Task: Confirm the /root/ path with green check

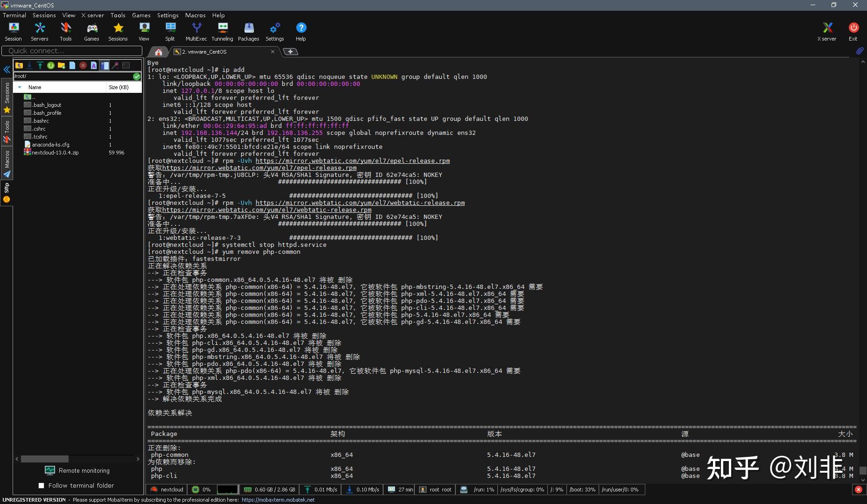Action: (x=137, y=76)
